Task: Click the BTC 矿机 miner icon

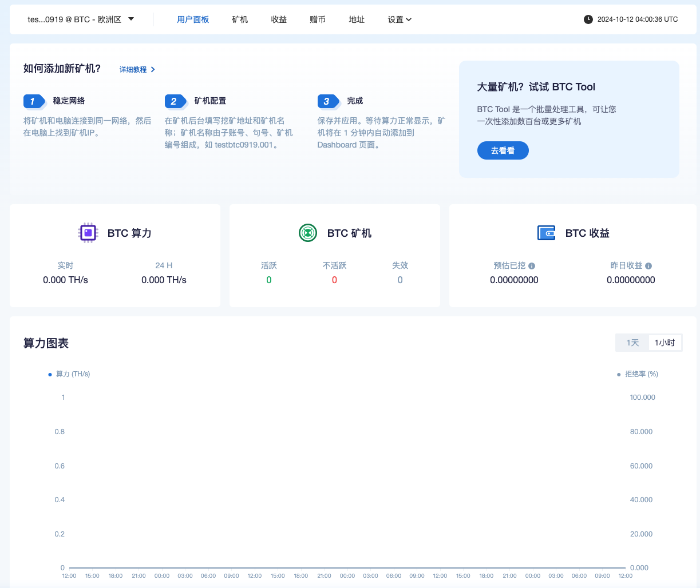Action: (x=308, y=233)
